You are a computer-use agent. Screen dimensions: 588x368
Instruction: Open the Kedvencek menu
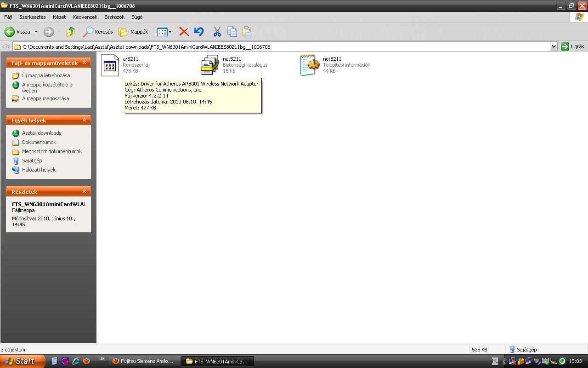point(85,17)
